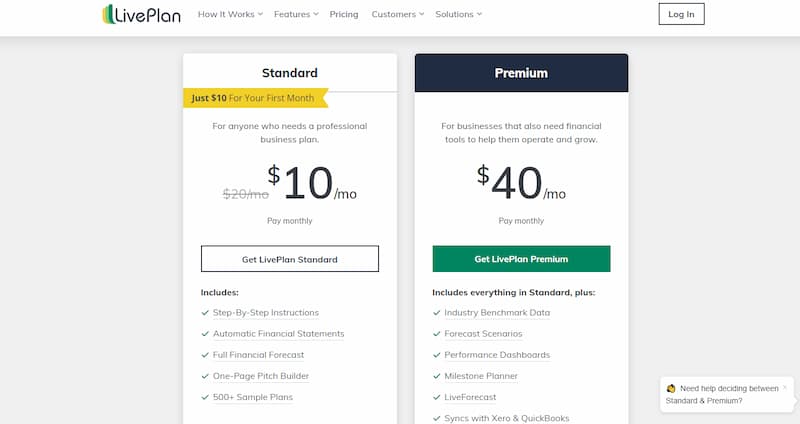Click the Log In button
This screenshot has height=424, width=800.
(681, 14)
